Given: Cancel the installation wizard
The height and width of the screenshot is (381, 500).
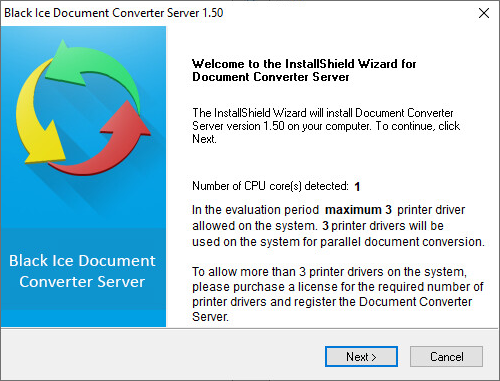Looking at the screenshot, I should [446, 357].
